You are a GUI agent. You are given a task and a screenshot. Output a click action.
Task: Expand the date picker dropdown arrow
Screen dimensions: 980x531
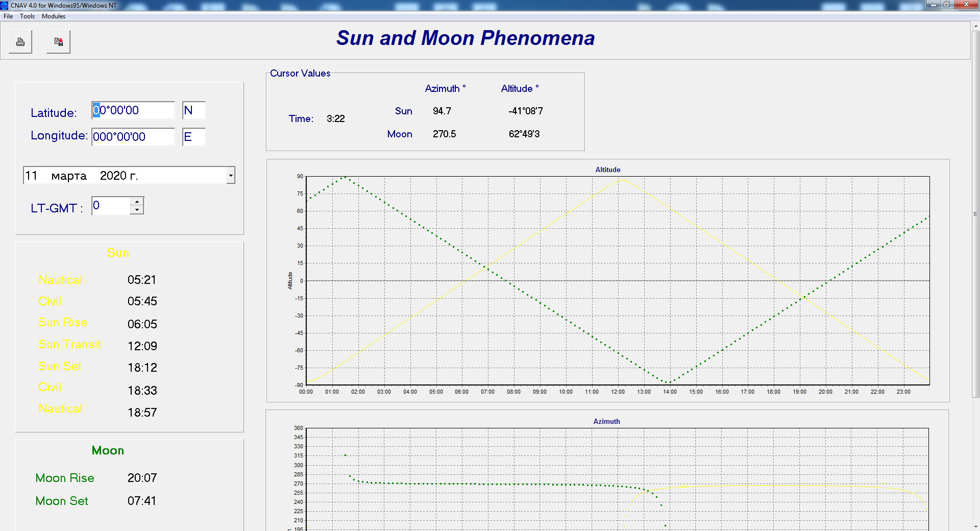[x=231, y=176]
